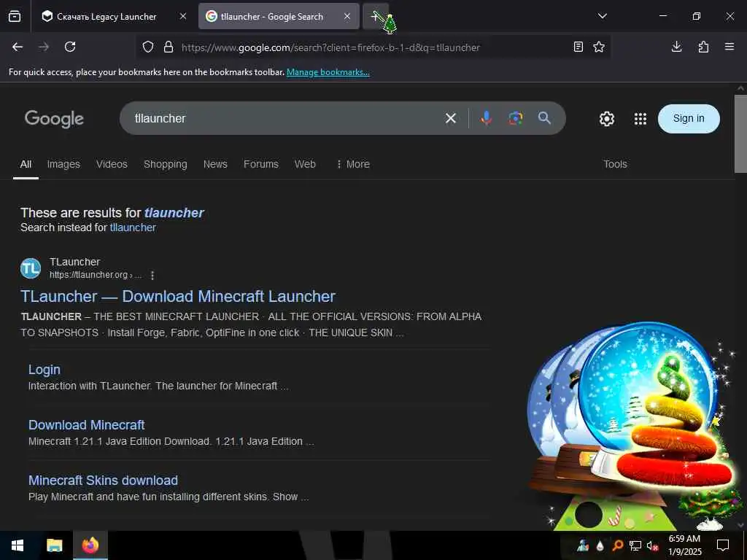Image resolution: width=747 pixels, height=560 pixels.
Task: Open tracking protection shield icon
Action: click(148, 47)
